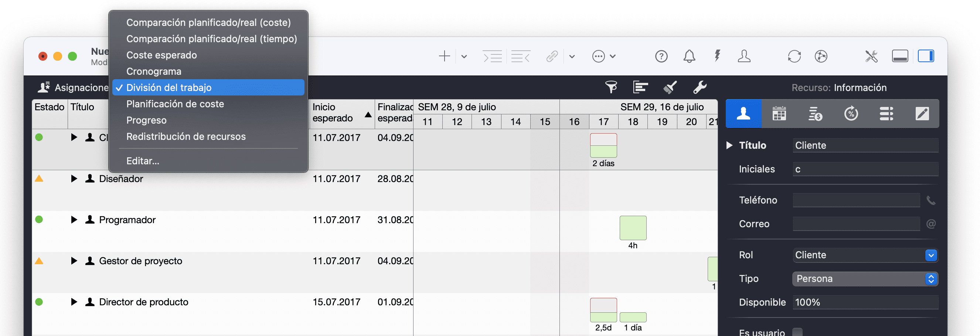The height and width of the screenshot is (336, 980).
Task: Select the style brush icon in the dark toolbar
Action: 670,87
